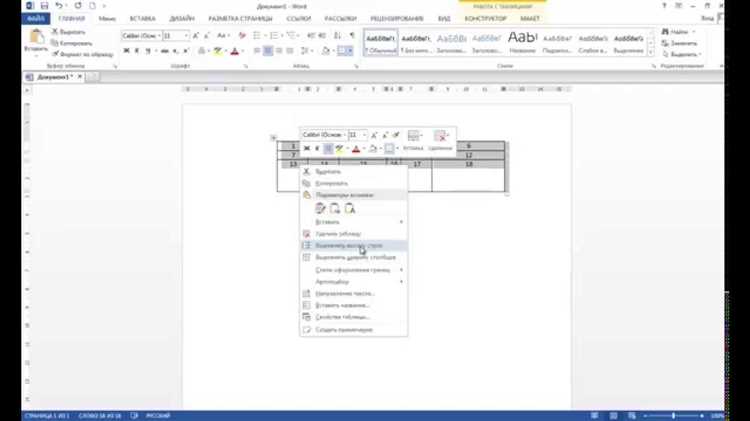Click the Format Painter icon on the mini toolbar
The image size is (750, 421).
tap(396, 135)
